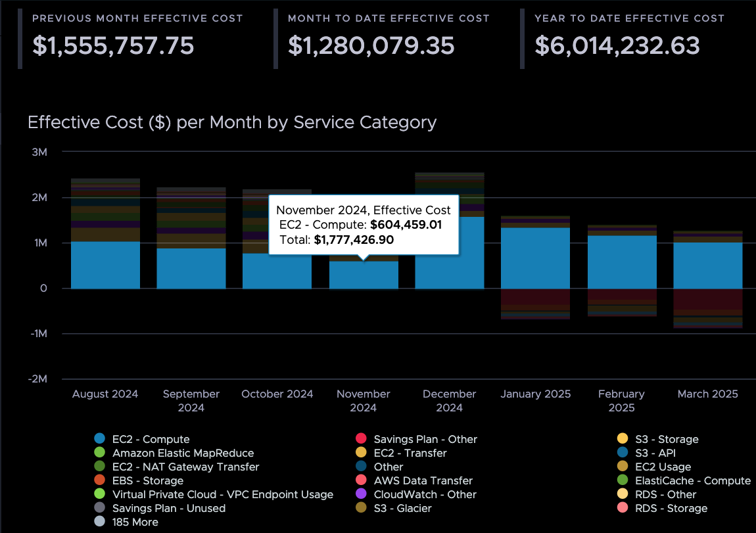Select the Previous Month Effective Cost card
The image size is (756, 533).
click(114, 36)
